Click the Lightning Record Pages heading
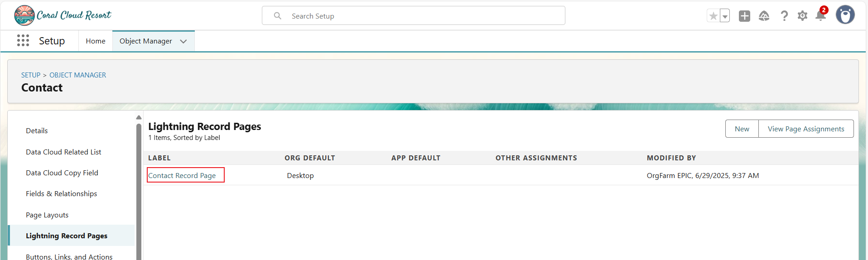The width and height of the screenshot is (868, 260). pos(205,126)
